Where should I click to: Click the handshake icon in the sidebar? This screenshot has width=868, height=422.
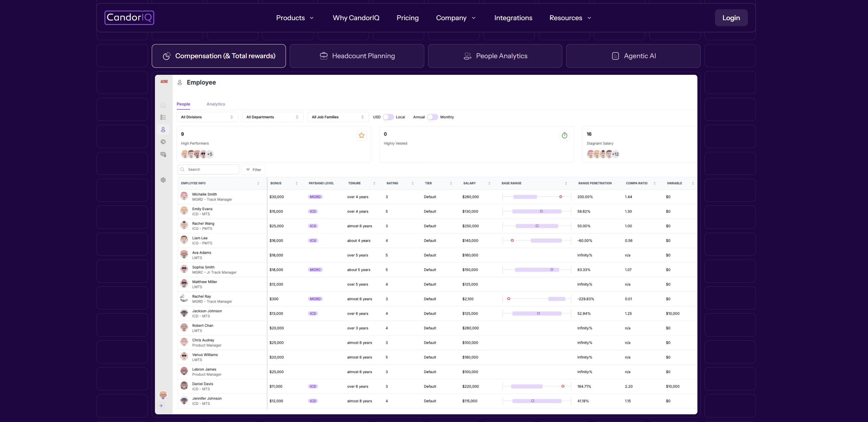(x=163, y=142)
